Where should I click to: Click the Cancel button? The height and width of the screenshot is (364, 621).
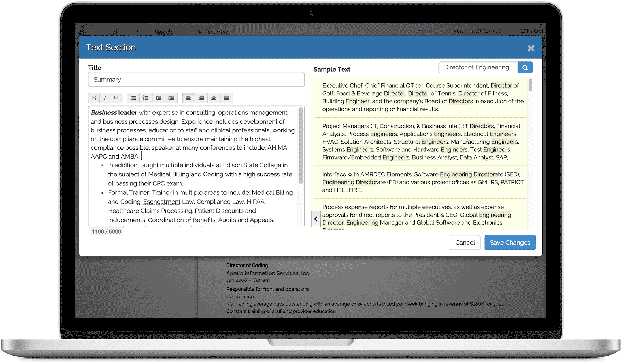coord(464,243)
